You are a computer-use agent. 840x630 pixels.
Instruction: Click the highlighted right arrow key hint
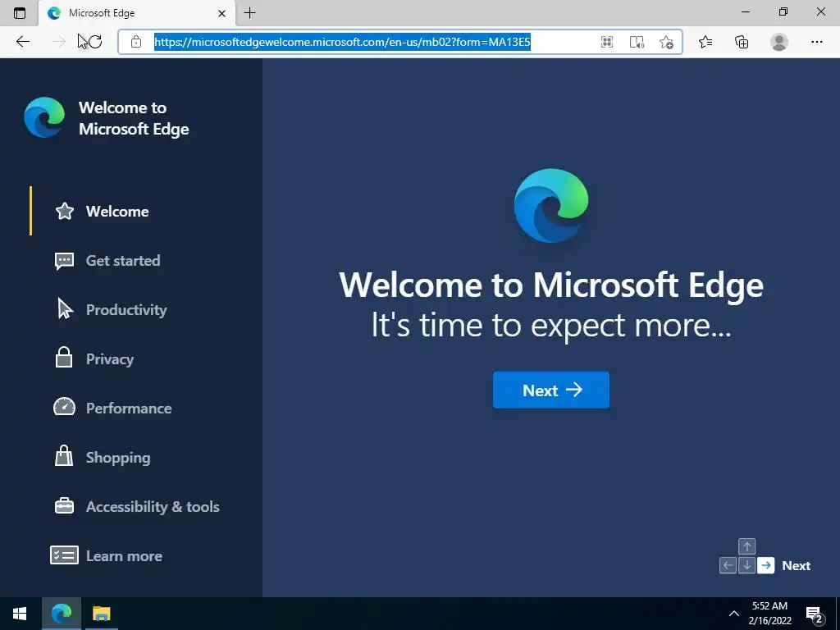pos(766,565)
